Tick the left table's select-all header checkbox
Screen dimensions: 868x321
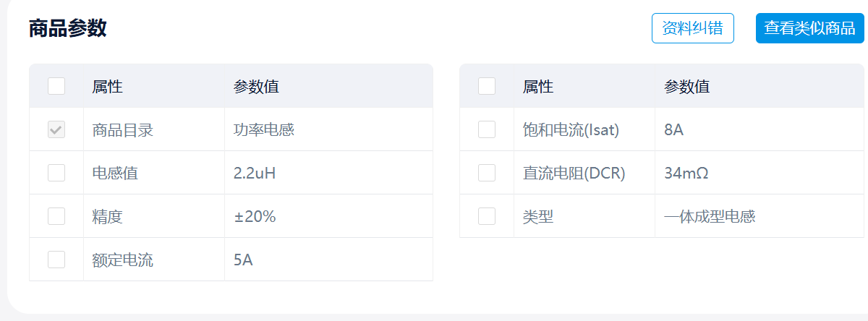56,87
